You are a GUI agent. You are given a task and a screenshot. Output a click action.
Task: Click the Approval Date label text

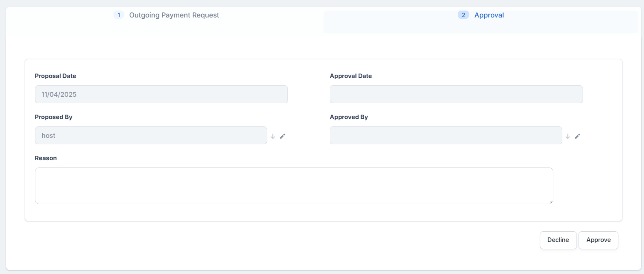[x=350, y=76]
